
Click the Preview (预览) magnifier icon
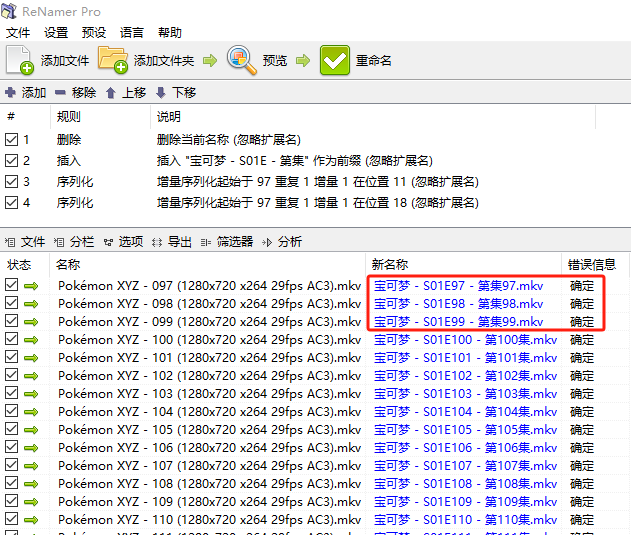coord(242,61)
